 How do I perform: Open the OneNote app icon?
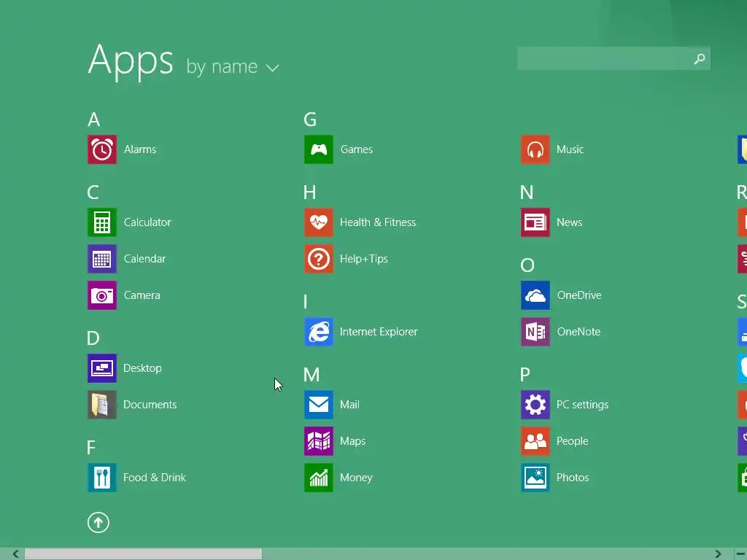[535, 332]
